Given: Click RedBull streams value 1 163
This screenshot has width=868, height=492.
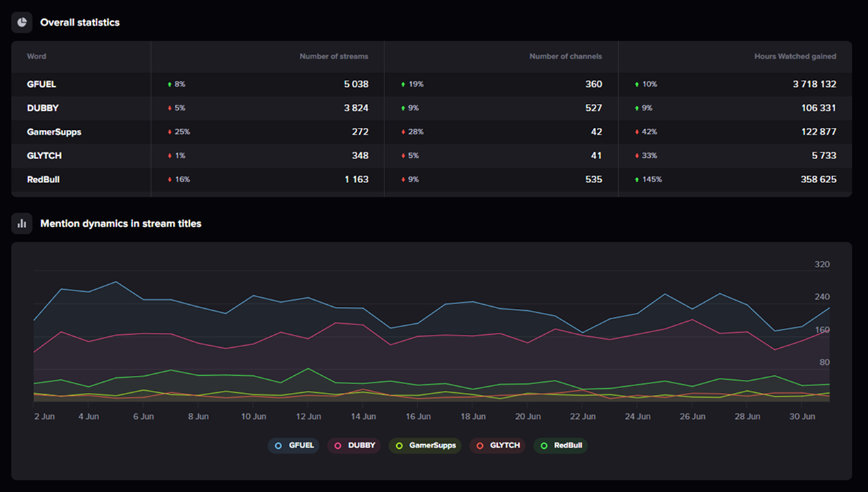Looking at the screenshot, I should (356, 180).
